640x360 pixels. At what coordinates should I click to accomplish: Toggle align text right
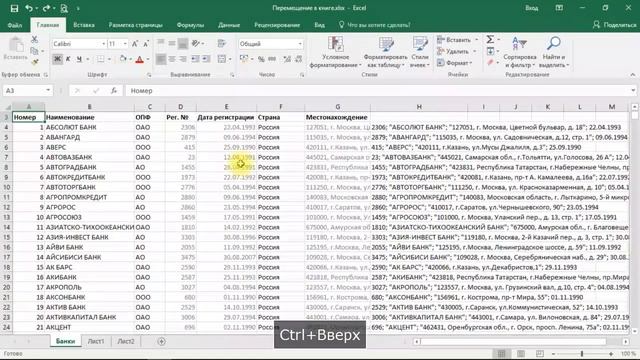[x=182, y=60]
